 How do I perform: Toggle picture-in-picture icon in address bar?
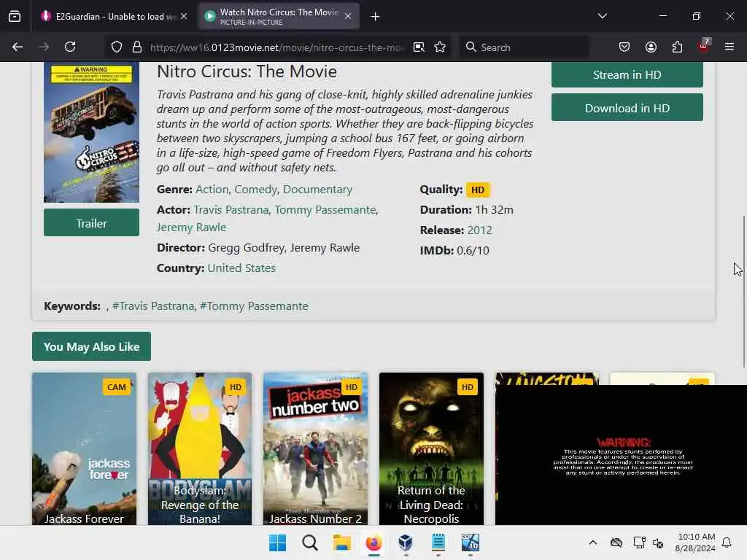[419, 47]
